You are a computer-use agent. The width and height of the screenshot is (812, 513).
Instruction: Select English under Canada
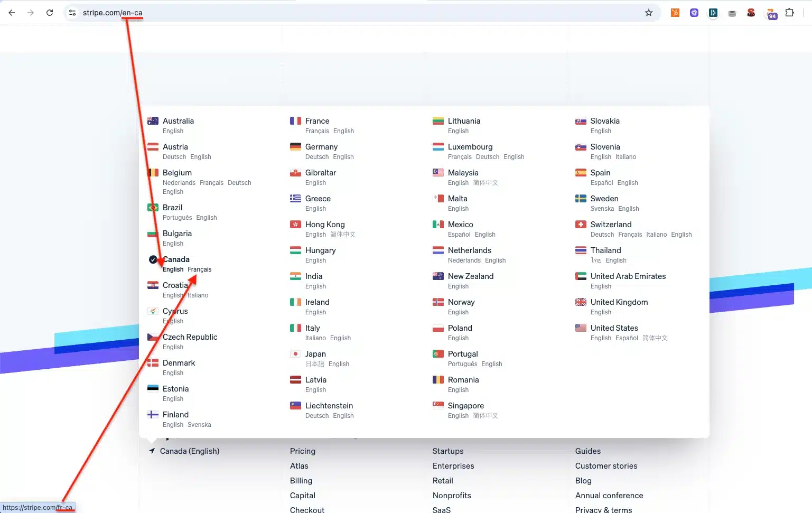click(173, 269)
